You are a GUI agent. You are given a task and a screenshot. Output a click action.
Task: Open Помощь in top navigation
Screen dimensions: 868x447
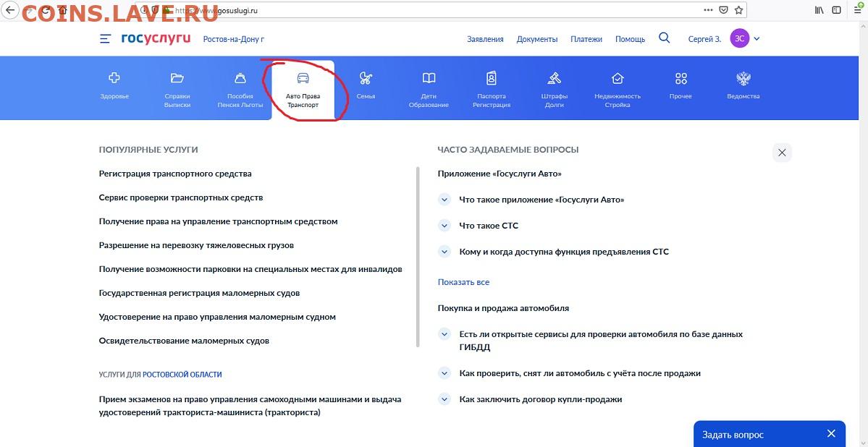point(630,39)
